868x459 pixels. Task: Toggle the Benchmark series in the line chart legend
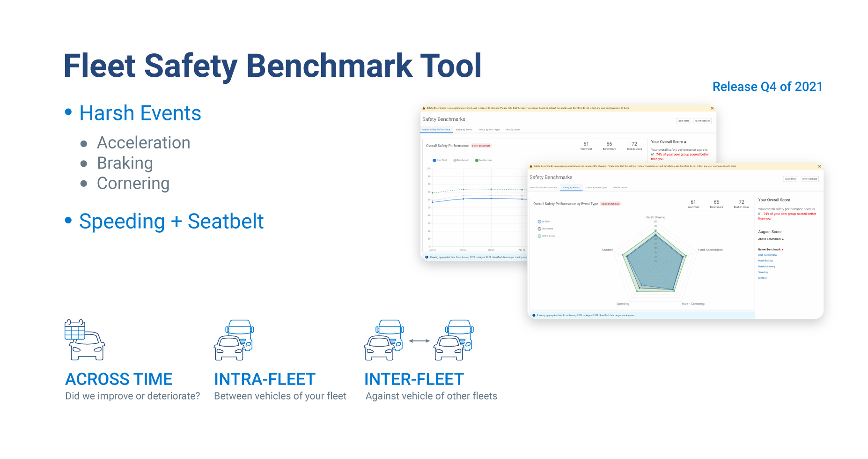(x=455, y=160)
